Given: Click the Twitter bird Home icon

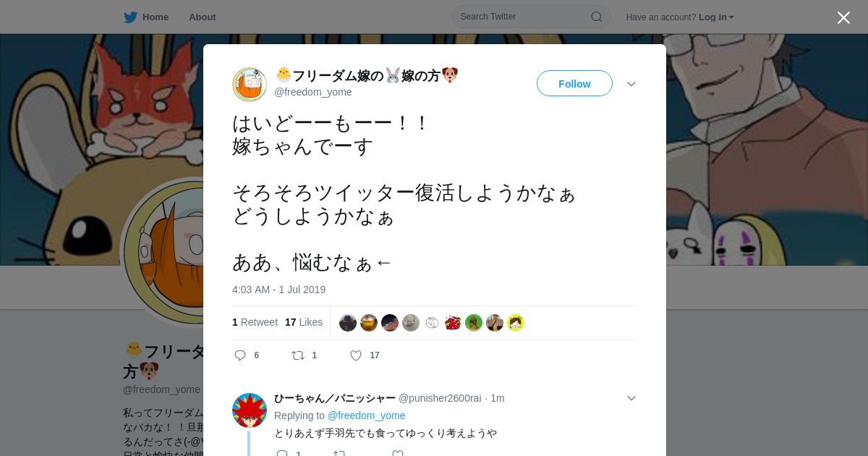Looking at the screenshot, I should click(x=130, y=17).
